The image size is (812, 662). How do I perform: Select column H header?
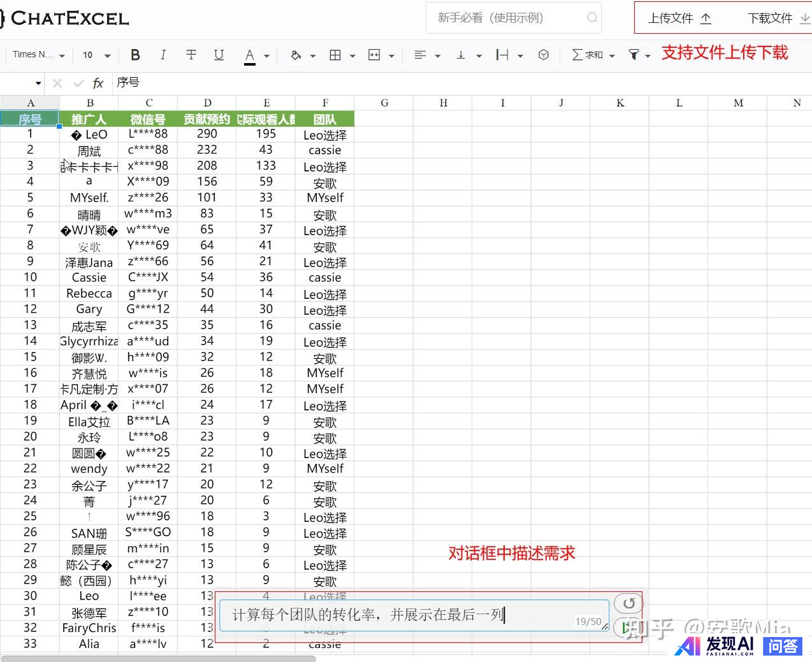[443, 103]
